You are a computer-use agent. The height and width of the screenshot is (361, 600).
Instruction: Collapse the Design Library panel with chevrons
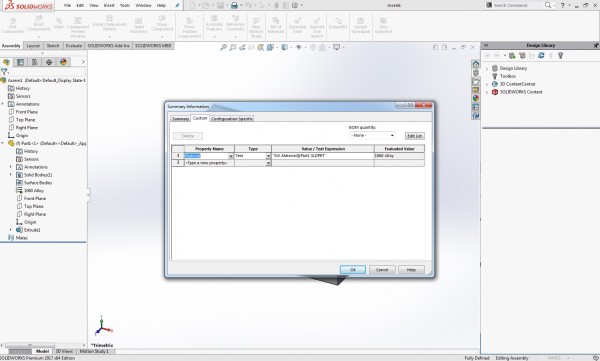coord(486,46)
